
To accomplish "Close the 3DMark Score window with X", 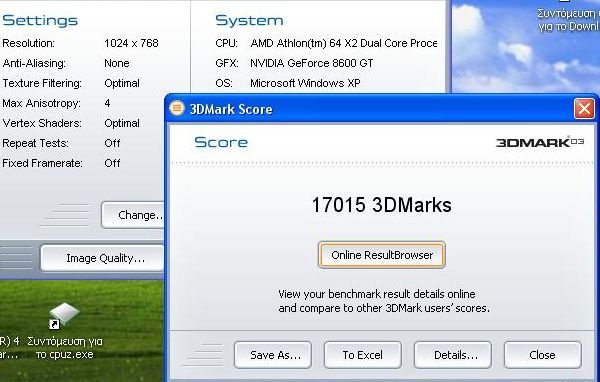I will coord(584,109).
